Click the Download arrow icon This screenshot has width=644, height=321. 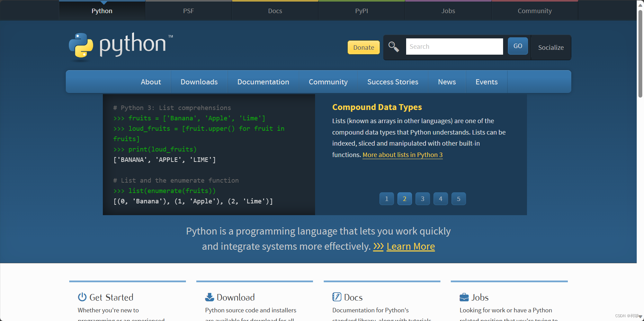[x=209, y=297]
